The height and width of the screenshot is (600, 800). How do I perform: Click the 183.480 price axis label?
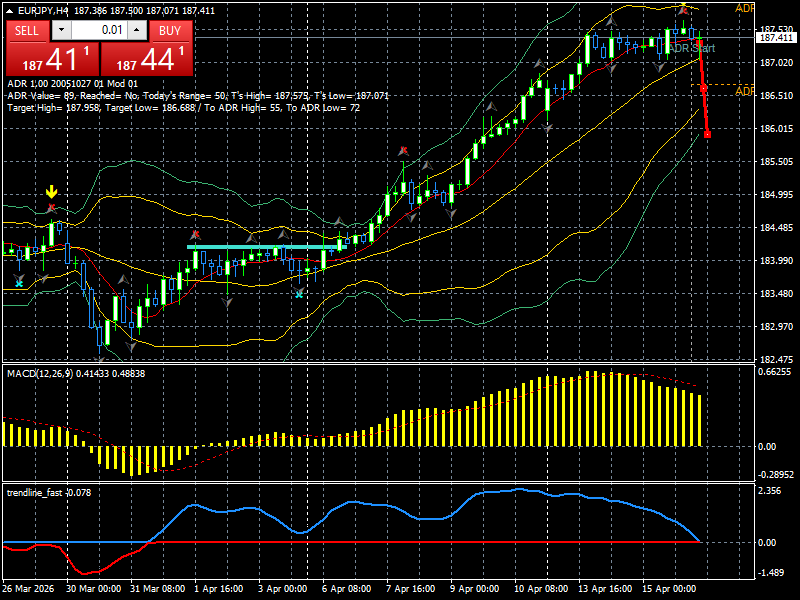[x=777, y=293]
